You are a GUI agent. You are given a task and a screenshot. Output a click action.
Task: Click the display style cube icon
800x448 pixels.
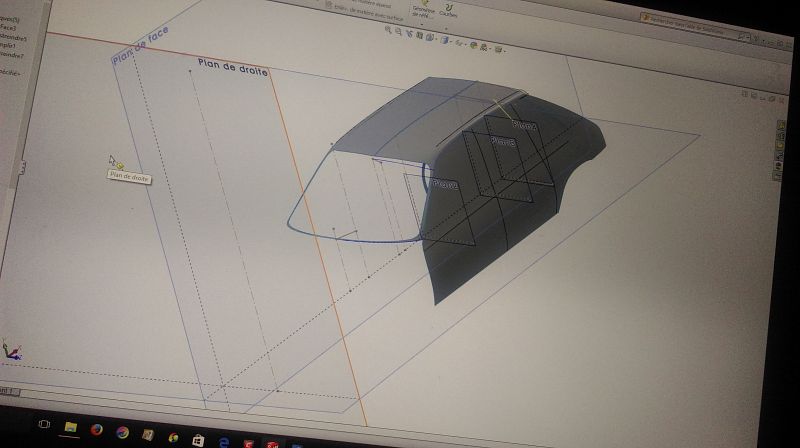[x=445, y=40]
